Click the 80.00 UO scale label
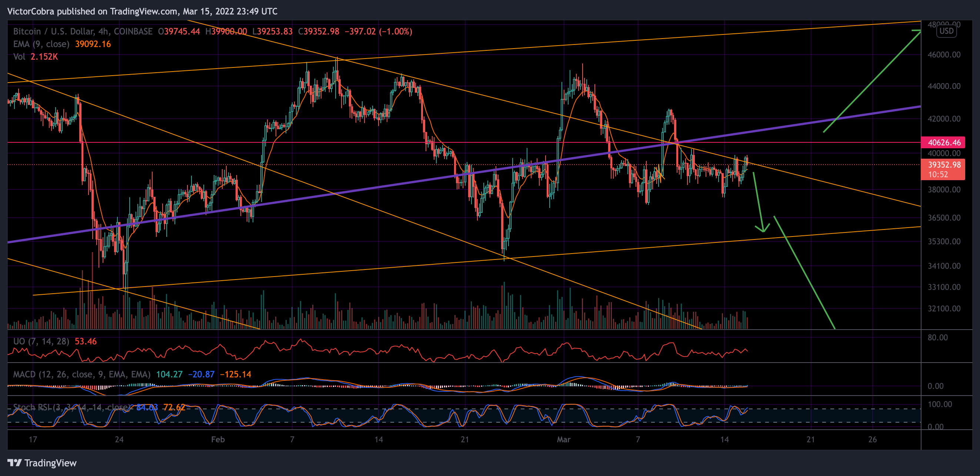980x476 pixels. pos(937,337)
